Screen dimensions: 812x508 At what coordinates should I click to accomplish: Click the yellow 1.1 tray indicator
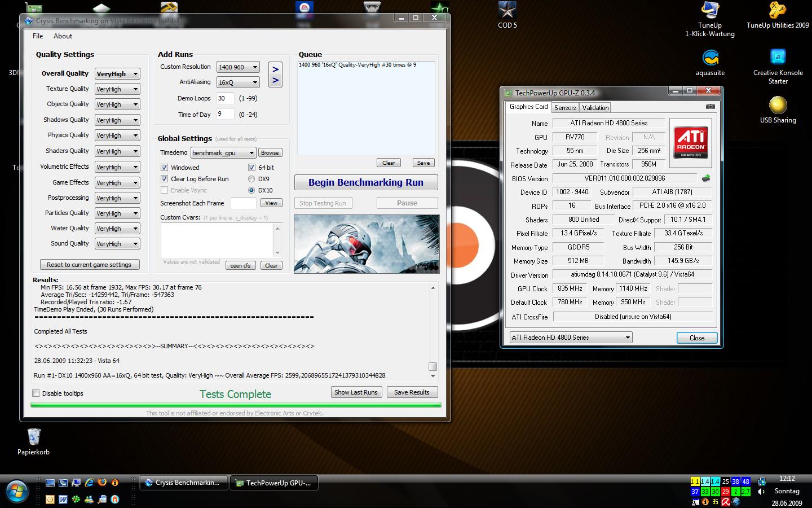pos(695,481)
